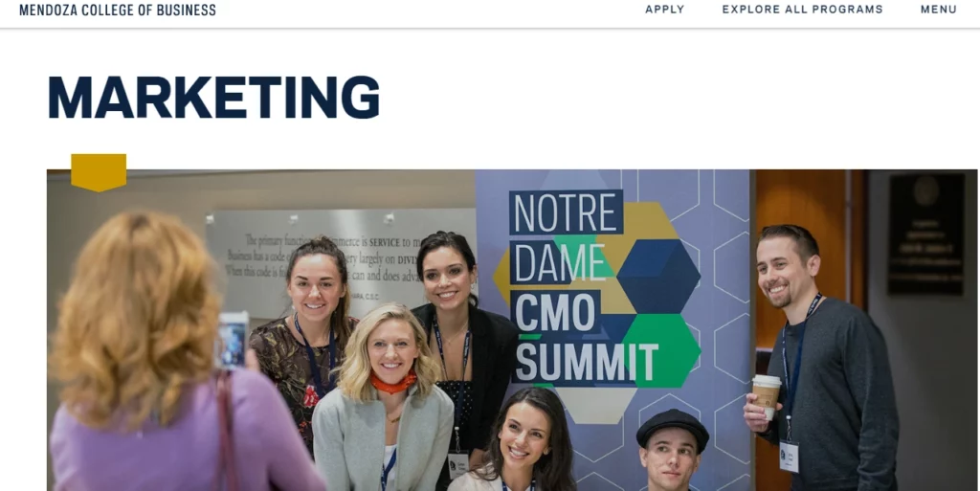This screenshot has height=491, width=980.
Task: Open the MENU in the header
Action: pos(939,10)
